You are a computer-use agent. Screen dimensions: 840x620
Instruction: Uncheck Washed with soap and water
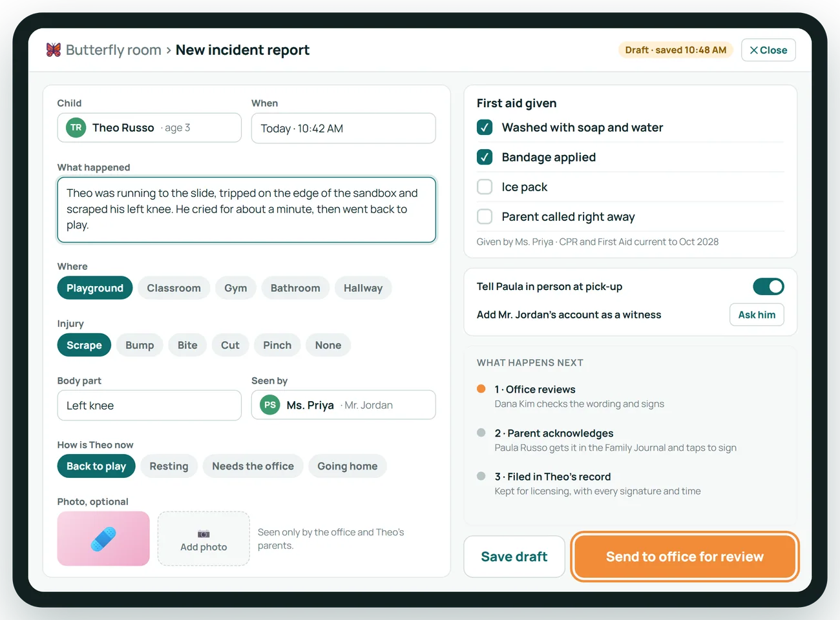click(485, 127)
